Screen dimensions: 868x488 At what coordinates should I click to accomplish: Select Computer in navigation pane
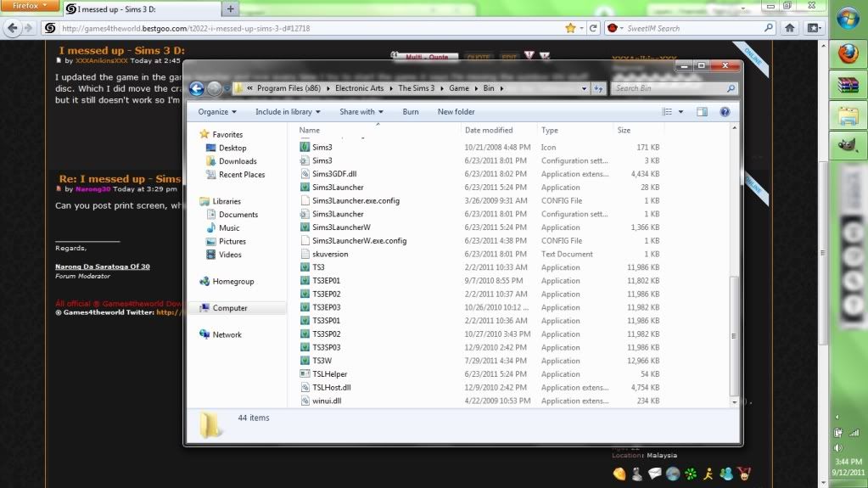(230, 308)
